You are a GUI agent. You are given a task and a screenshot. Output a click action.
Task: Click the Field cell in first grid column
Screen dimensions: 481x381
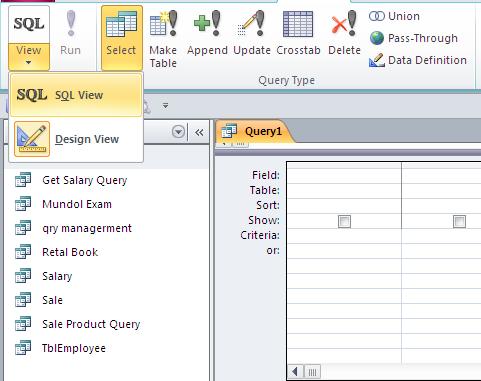click(x=344, y=176)
